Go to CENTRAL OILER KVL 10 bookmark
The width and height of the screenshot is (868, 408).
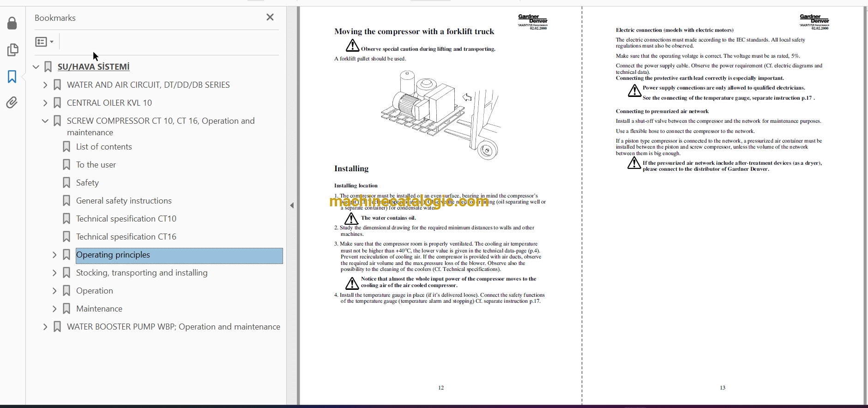point(109,103)
